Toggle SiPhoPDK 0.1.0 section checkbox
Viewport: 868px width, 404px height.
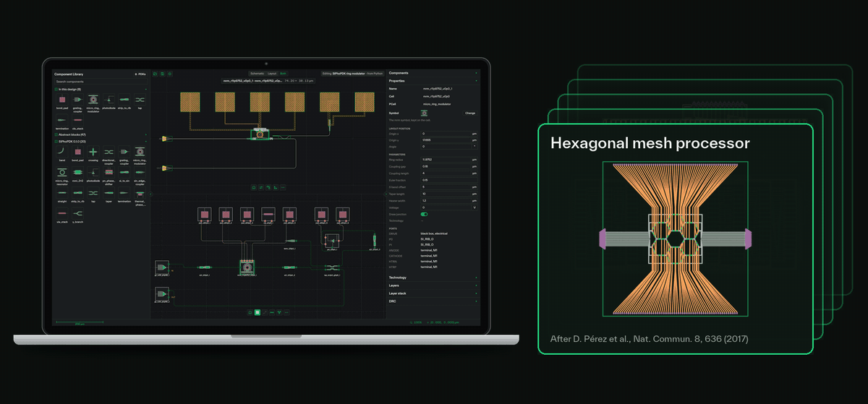pos(56,142)
